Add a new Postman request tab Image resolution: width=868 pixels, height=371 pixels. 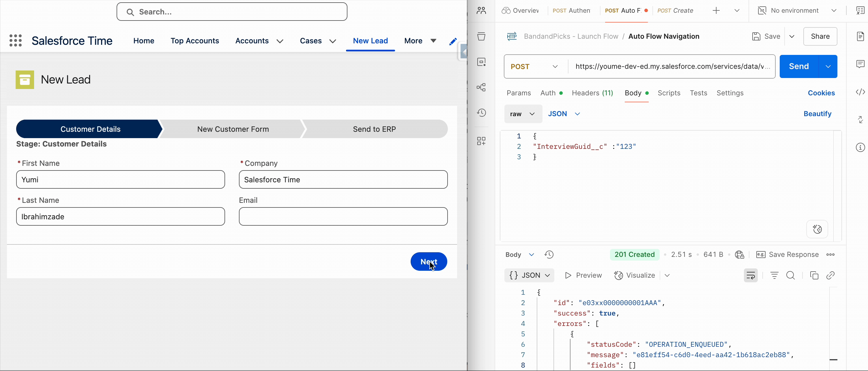click(716, 11)
